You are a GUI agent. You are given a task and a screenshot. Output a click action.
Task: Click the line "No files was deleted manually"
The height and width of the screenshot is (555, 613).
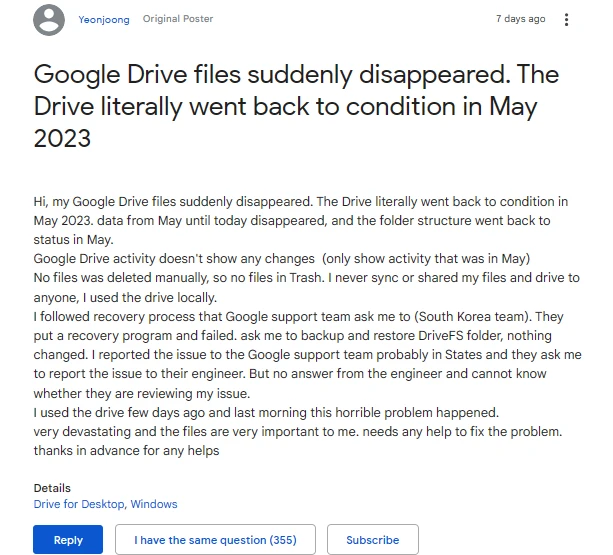pos(300,277)
